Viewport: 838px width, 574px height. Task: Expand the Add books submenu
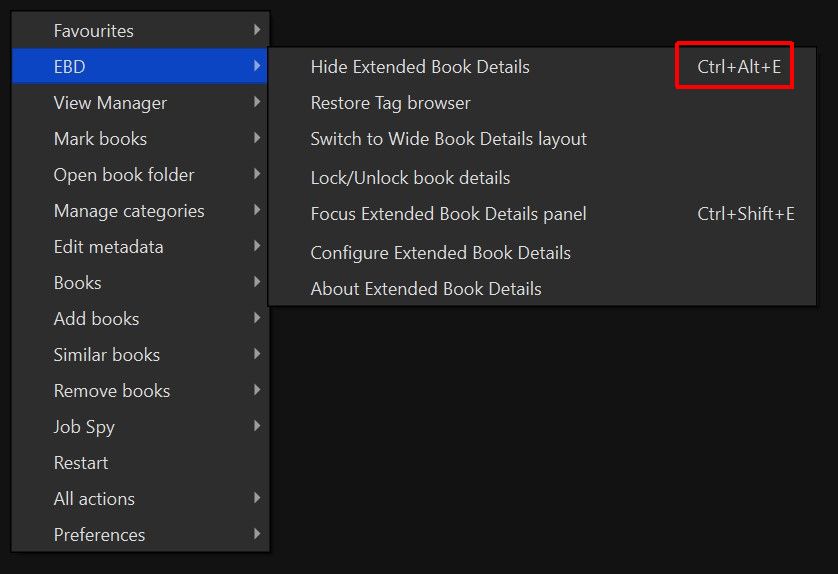[x=96, y=319]
